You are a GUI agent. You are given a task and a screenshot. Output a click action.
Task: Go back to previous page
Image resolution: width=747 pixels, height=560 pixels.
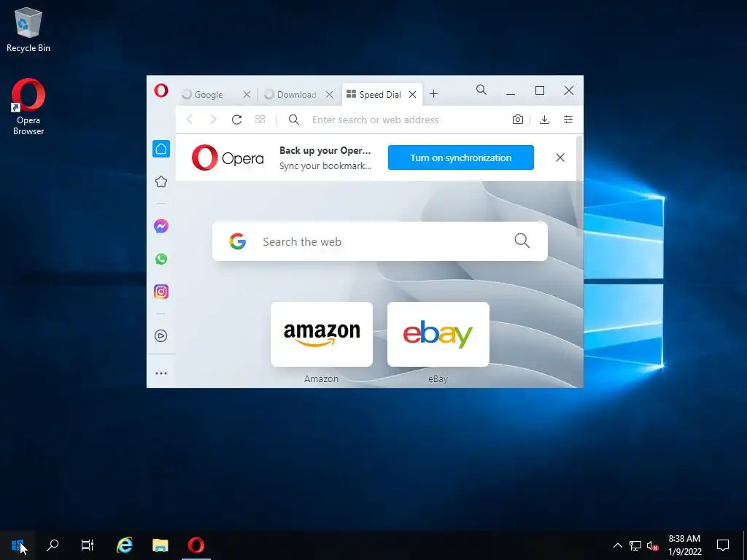pyautogui.click(x=190, y=120)
